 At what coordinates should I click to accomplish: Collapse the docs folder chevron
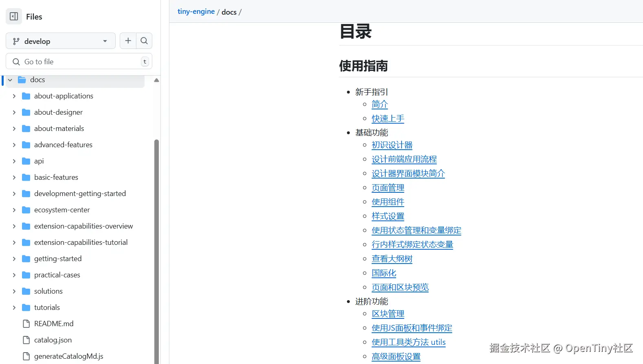10,80
